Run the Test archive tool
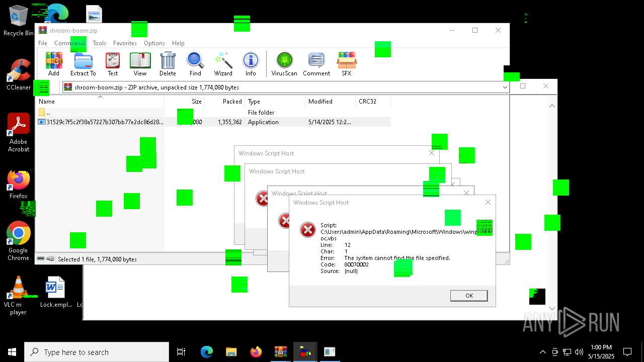The image size is (644, 362). (113, 64)
